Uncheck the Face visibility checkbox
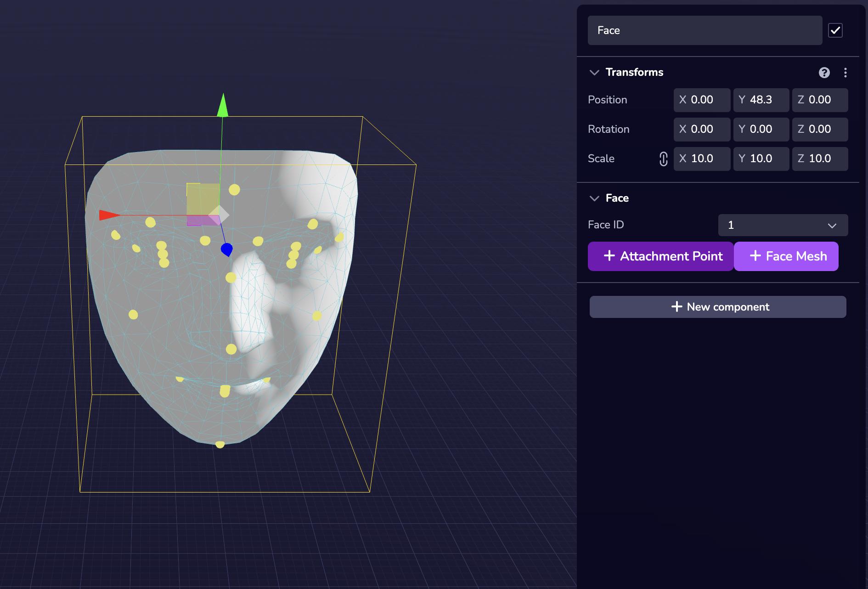Screen dimensions: 868x589 pyautogui.click(x=835, y=30)
